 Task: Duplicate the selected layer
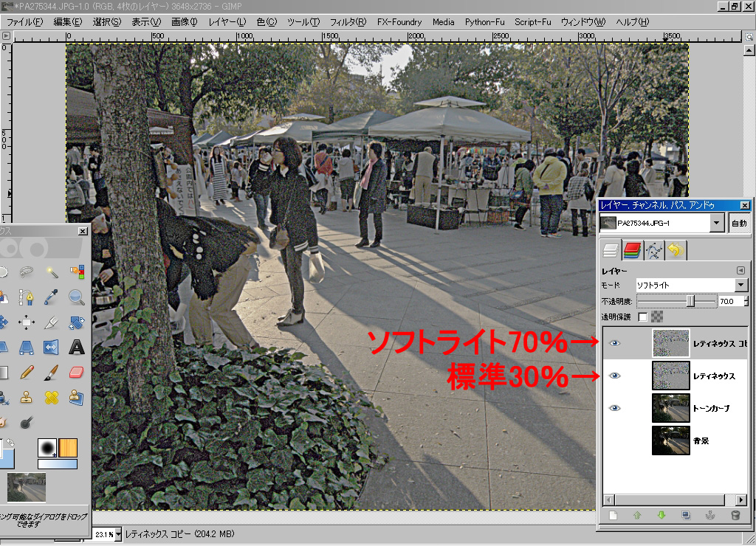(686, 515)
